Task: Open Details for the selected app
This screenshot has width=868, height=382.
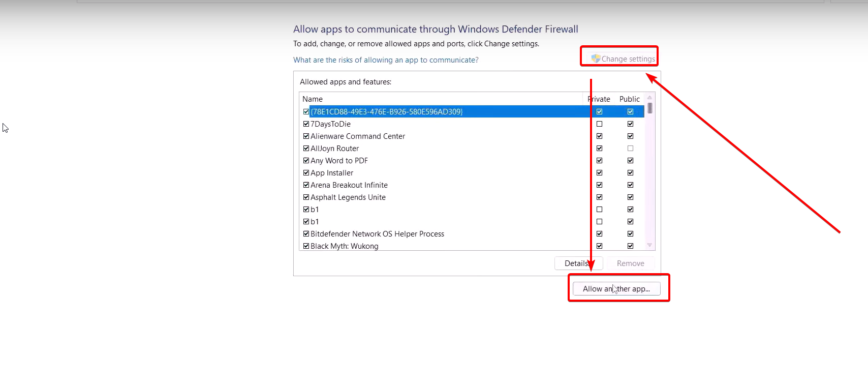Action: (578, 263)
